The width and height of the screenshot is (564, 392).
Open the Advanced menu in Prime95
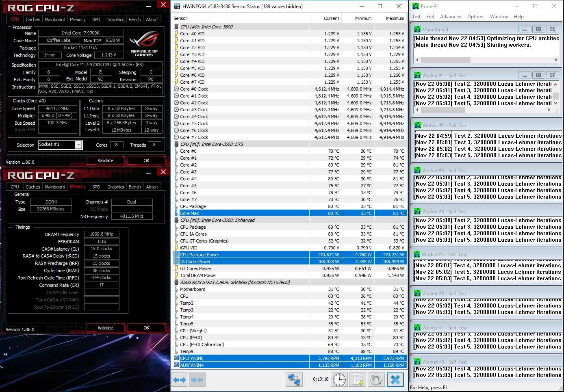450,17
